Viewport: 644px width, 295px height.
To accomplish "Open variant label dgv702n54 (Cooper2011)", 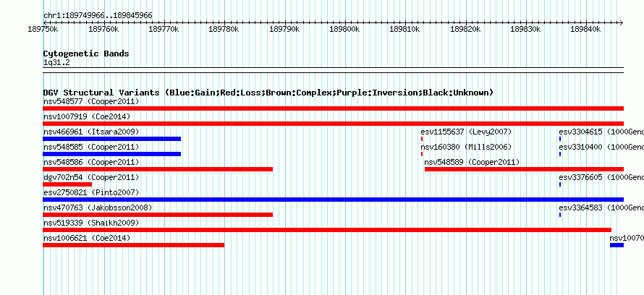I will click(91, 177).
